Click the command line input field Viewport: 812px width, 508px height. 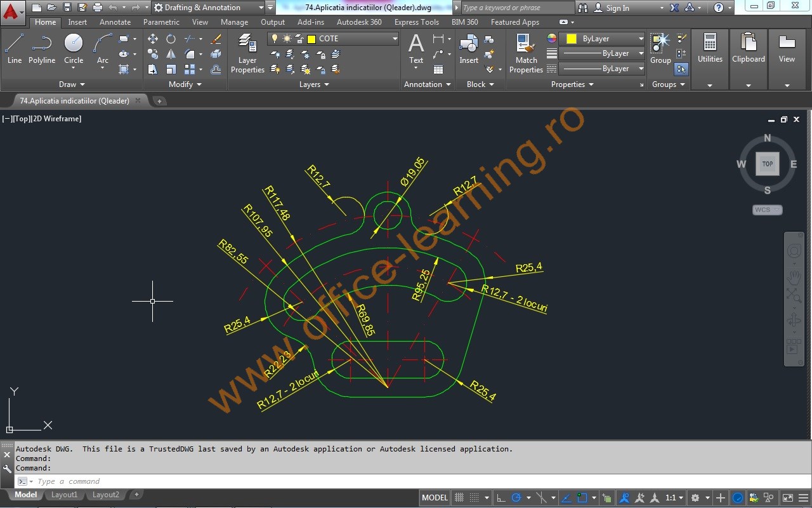pos(406,481)
